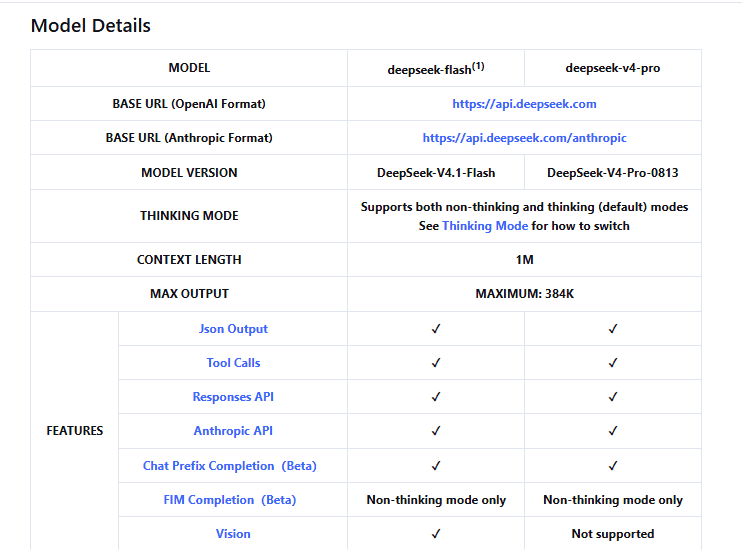Open the Vision feature link

point(233,533)
